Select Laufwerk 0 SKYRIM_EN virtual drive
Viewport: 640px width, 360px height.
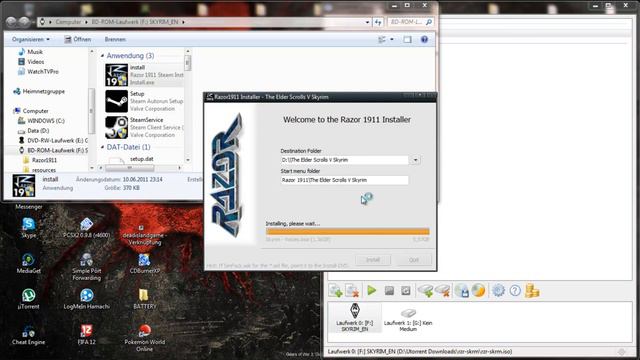click(355, 318)
